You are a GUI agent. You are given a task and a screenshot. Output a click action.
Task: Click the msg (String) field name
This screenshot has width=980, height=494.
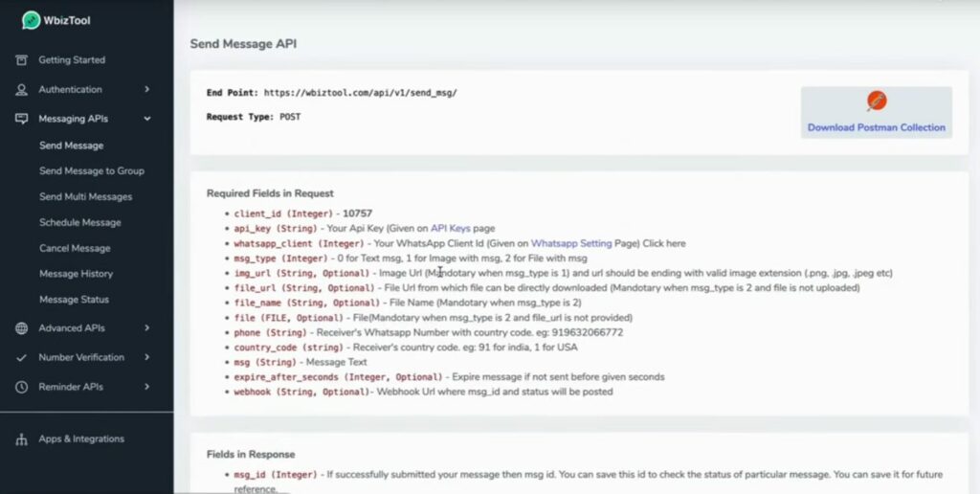click(266, 362)
